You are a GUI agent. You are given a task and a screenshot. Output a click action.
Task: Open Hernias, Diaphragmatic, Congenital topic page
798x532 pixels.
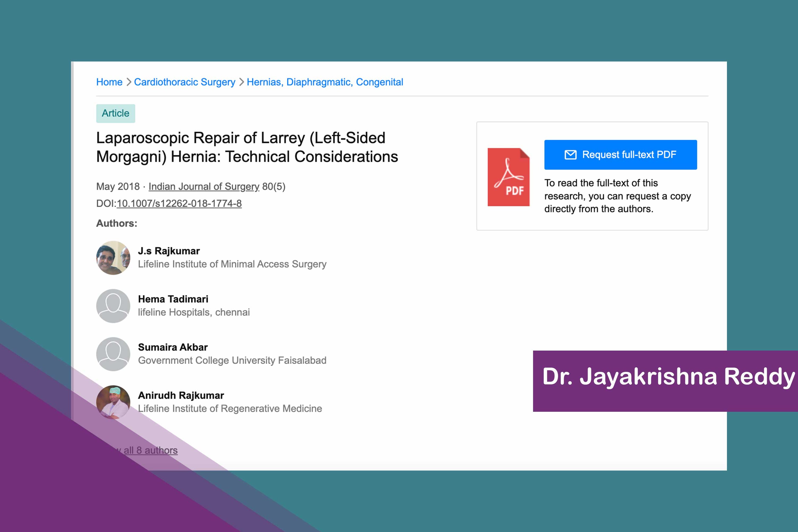click(325, 82)
